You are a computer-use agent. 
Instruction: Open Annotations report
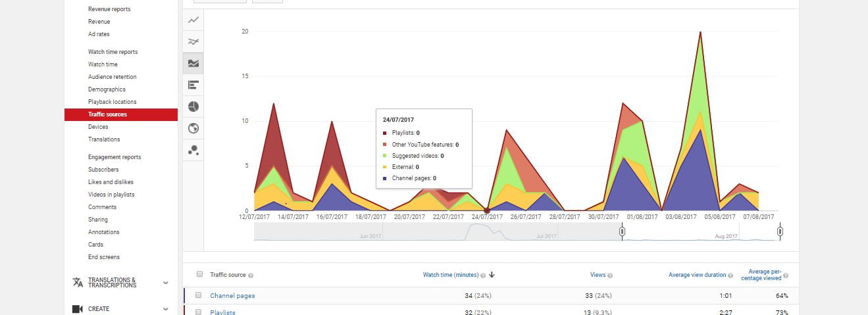click(104, 232)
